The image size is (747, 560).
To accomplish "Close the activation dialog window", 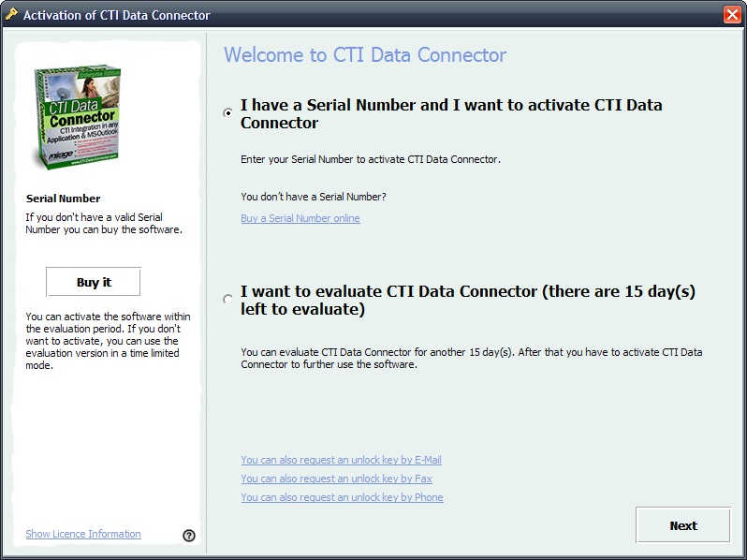I will click(x=731, y=15).
